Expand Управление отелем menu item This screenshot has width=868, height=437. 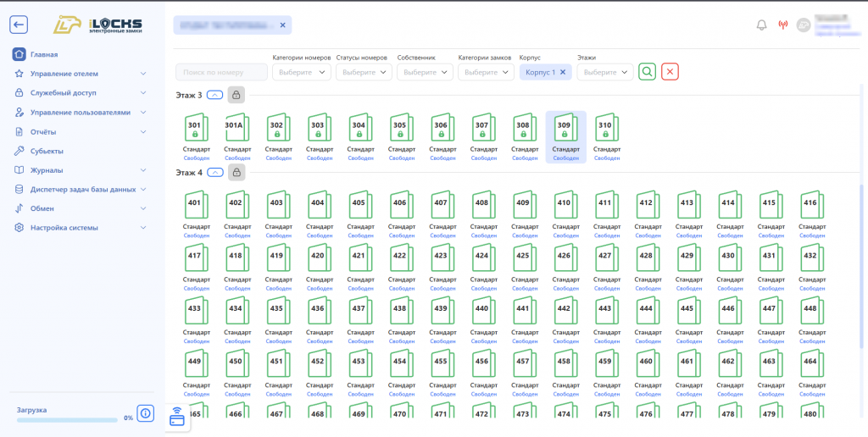coord(81,74)
